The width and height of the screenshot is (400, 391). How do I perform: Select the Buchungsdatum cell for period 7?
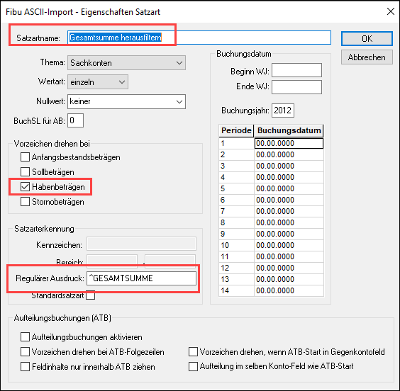[289, 211]
